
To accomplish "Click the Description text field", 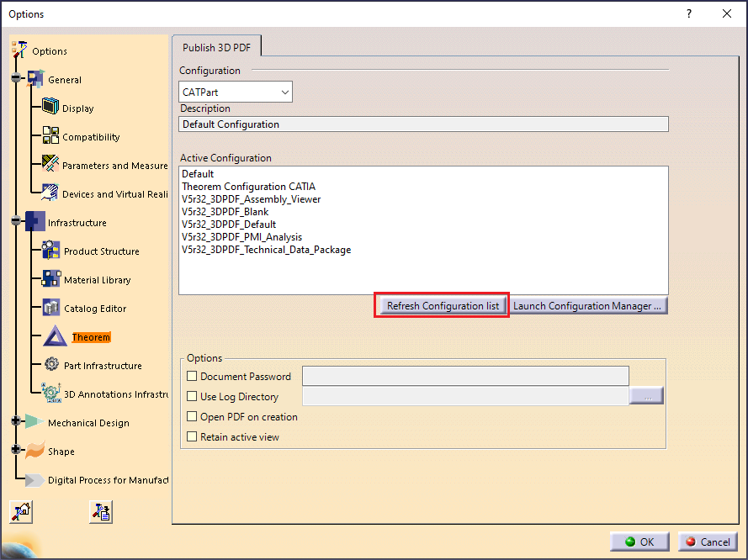I will [423, 124].
